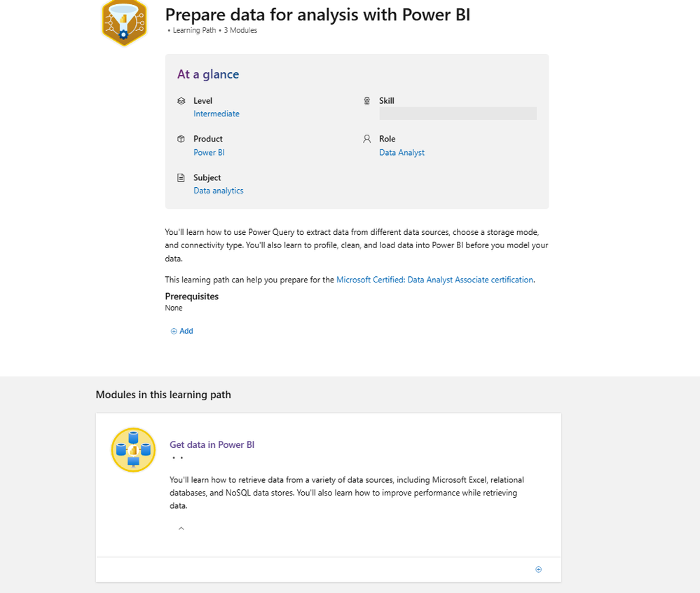Click the Skill ribbon icon
Viewport: 700px width, 593px height.
(366, 101)
